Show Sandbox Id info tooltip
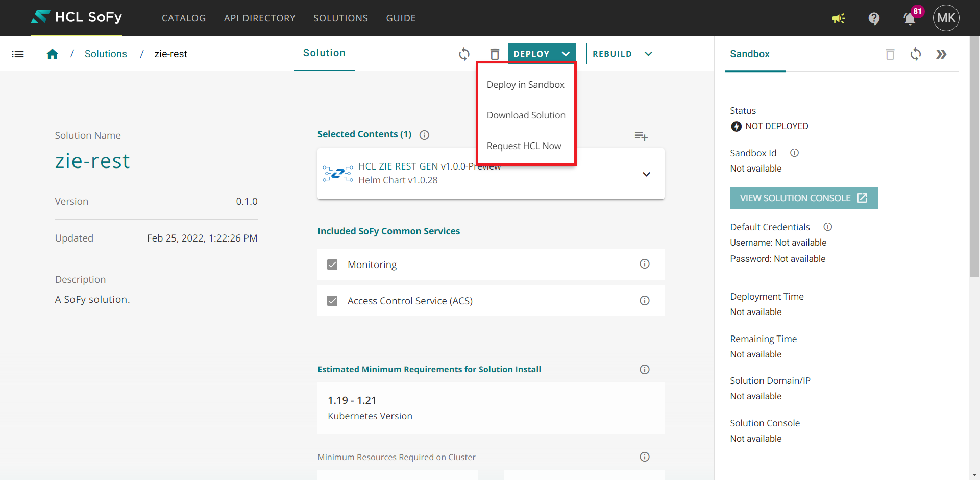 coord(795,153)
